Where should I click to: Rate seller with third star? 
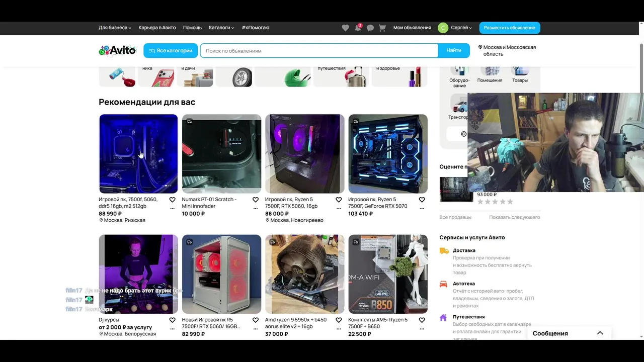[x=495, y=202]
